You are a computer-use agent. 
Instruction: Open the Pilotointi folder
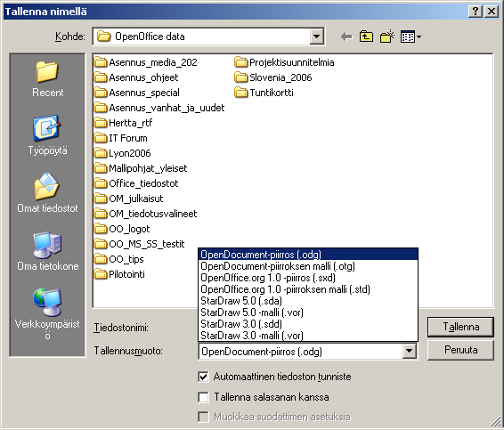click(x=119, y=274)
